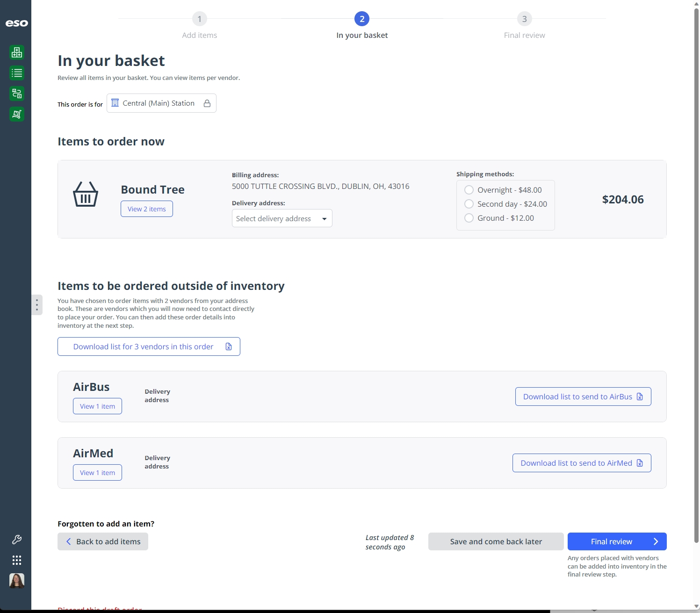700x613 pixels.
Task: Open the add inventory grid icon
Action: (x=17, y=52)
